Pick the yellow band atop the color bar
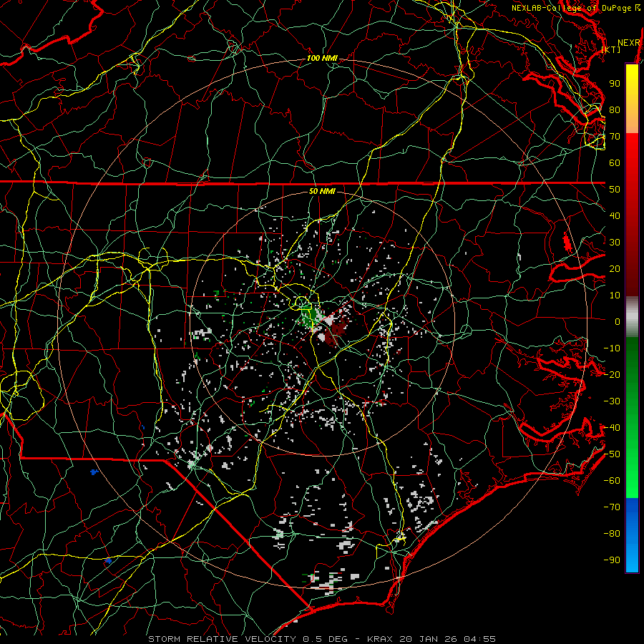 [632, 72]
